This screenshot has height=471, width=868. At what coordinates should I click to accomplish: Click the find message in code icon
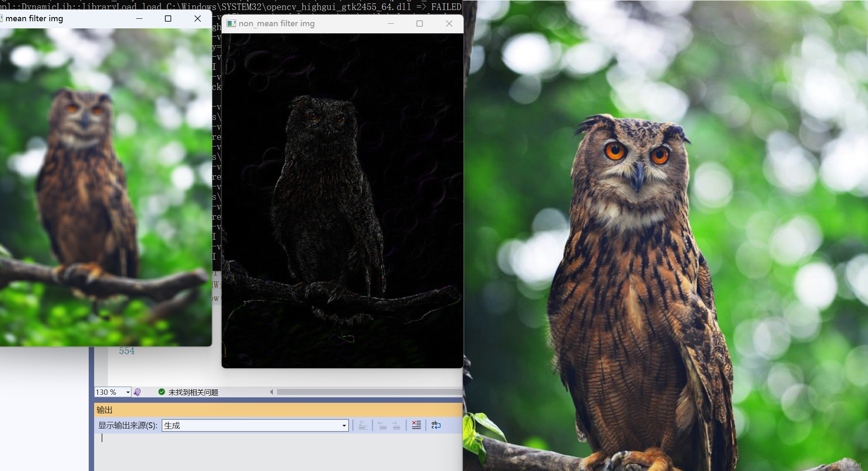pyautogui.click(x=363, y=425)
